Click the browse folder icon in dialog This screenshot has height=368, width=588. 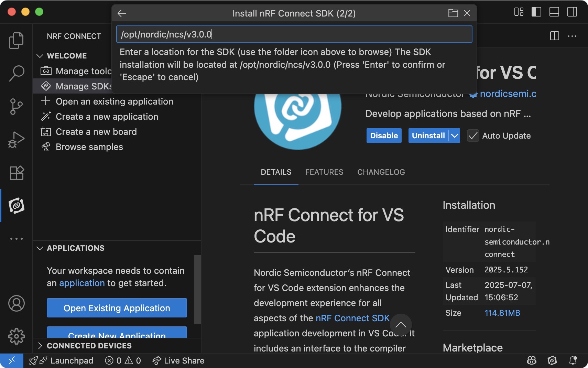[453, 13]
